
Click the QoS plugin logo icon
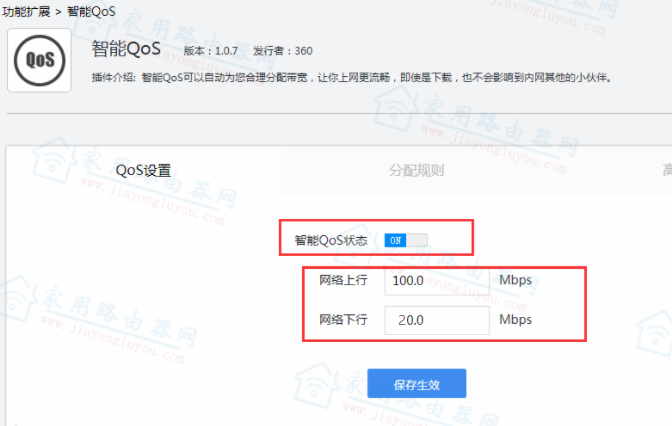click(39, 60)
